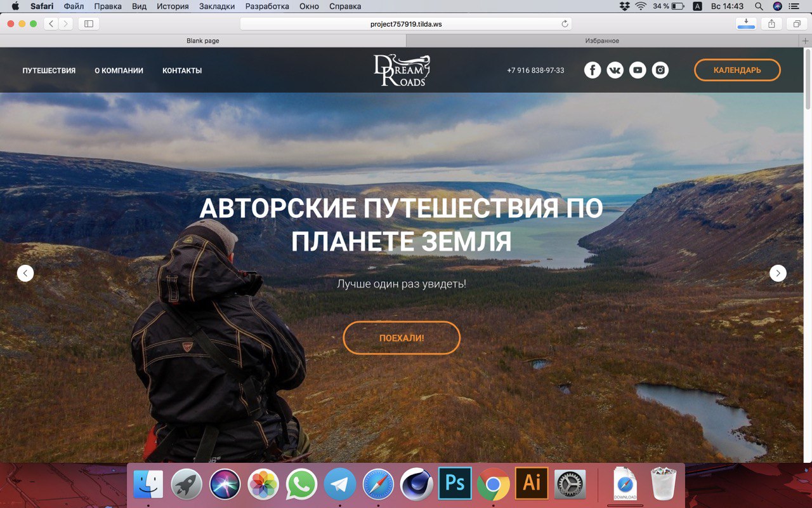This screenshot has width=812, height=508.
Task: Click the КАЛЕНДАРЬ button
Action: pos(737,70)
